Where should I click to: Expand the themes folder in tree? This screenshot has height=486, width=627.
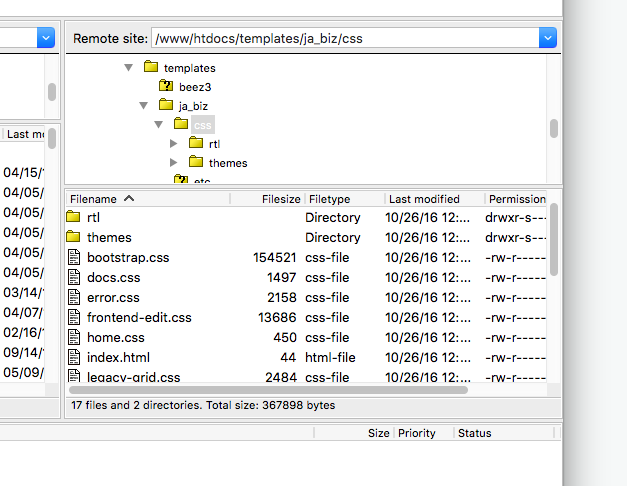tap(174, 162)
